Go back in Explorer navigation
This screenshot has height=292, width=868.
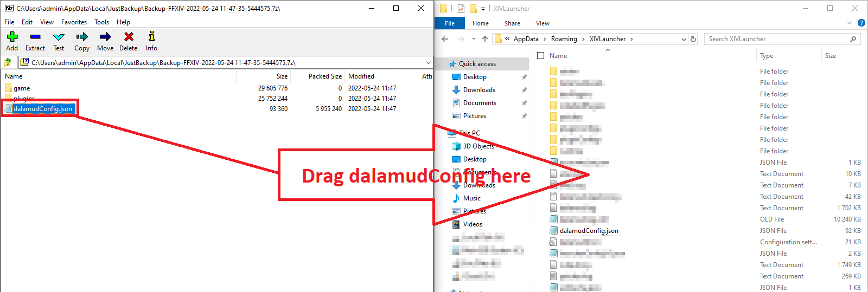(445, 39)
